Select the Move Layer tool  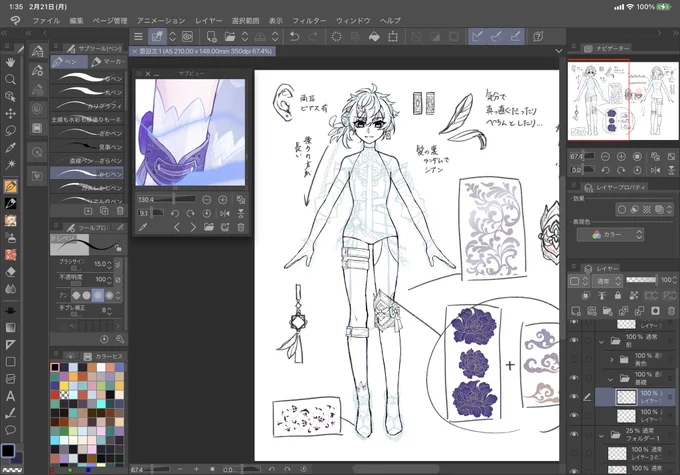pos(10,114)
